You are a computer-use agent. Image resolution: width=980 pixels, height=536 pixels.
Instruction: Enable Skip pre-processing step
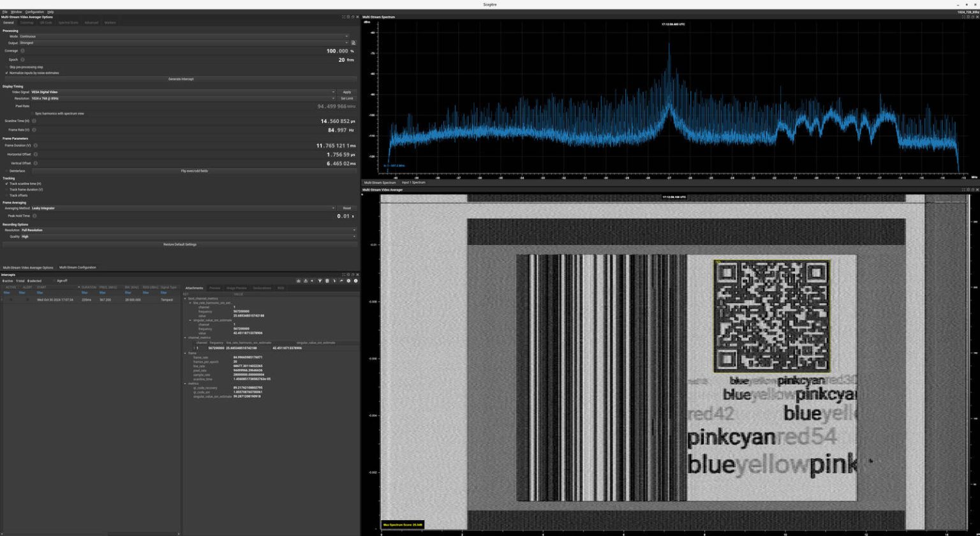pos(6,66)
